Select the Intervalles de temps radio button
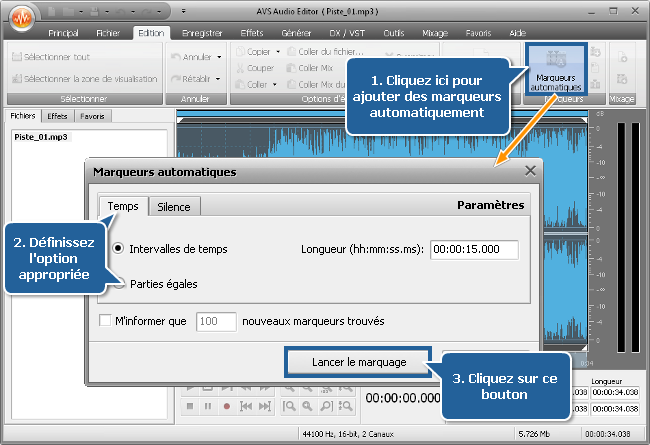Screen dimensions: 650x445 pos(120,249)
